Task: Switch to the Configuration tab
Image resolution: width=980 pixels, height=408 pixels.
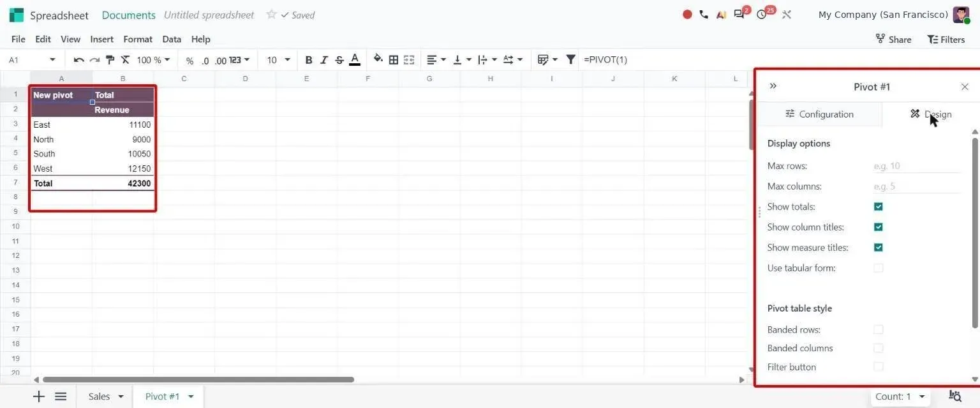Action: pos(819,114)
